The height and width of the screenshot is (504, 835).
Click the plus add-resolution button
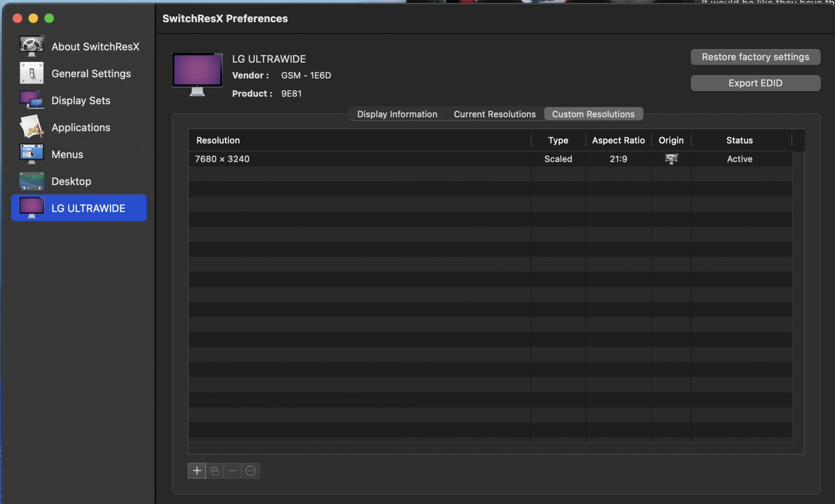197,471
